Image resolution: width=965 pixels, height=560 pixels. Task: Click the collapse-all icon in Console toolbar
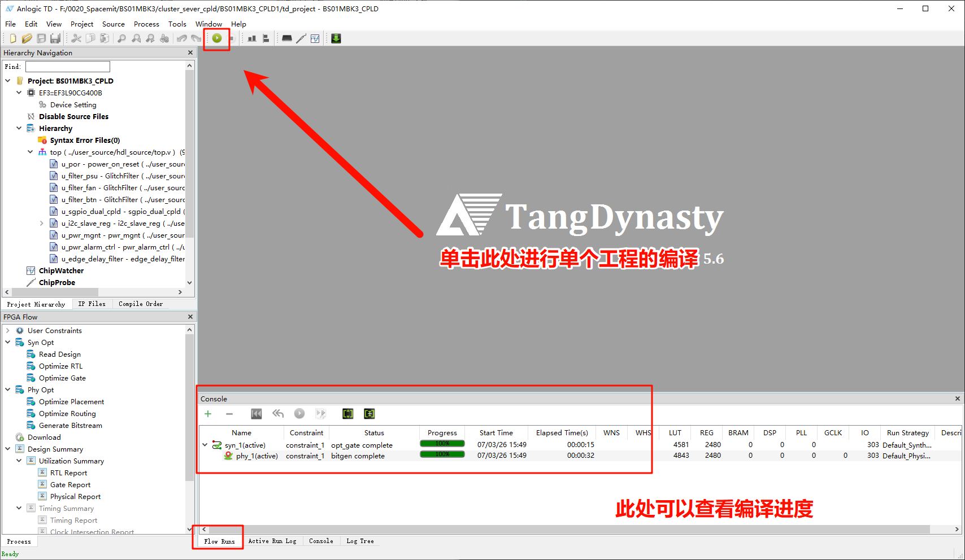[370, 414]
